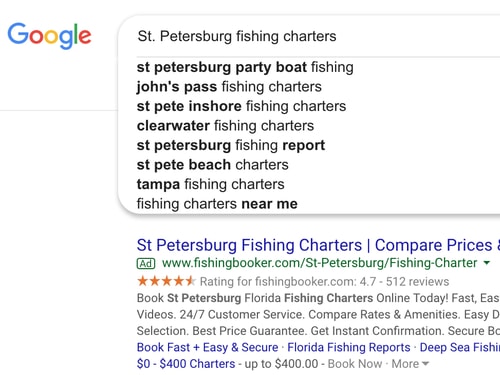The height and width of the screenshot is (375, 500).
Task: Select suggestion st petersburg party boat fishing
Action: pyautogui.click(x=245, y=67)
